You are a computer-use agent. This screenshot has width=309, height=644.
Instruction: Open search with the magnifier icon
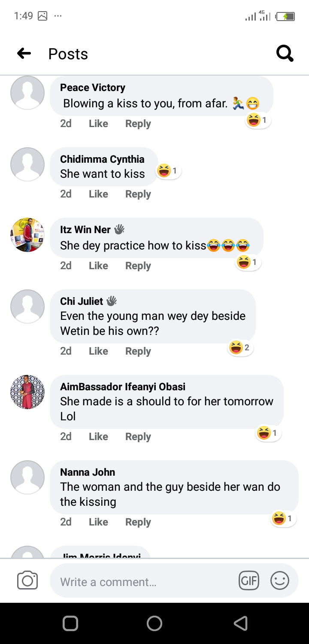coord(285,54)
